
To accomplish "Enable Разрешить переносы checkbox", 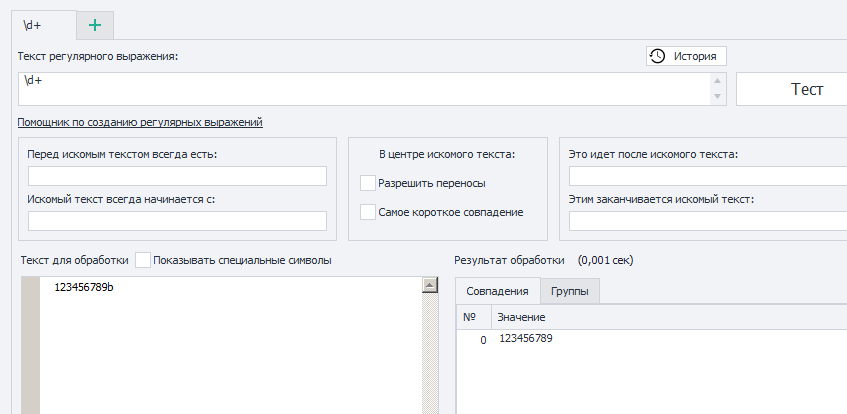I will pyautogui.click(x=368, y=183).
